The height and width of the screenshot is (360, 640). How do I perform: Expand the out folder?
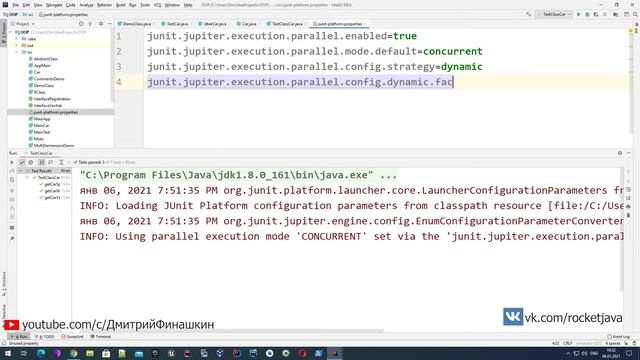click(x=17, y=45)
